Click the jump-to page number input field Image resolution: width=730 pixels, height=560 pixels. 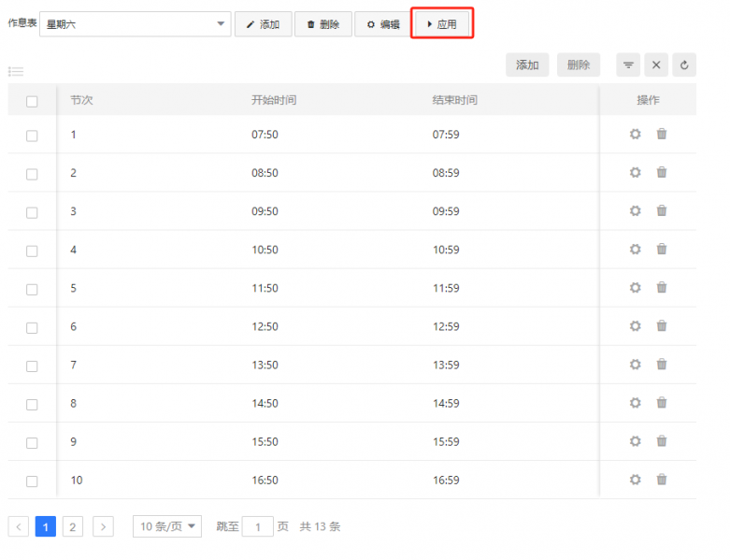258,526
